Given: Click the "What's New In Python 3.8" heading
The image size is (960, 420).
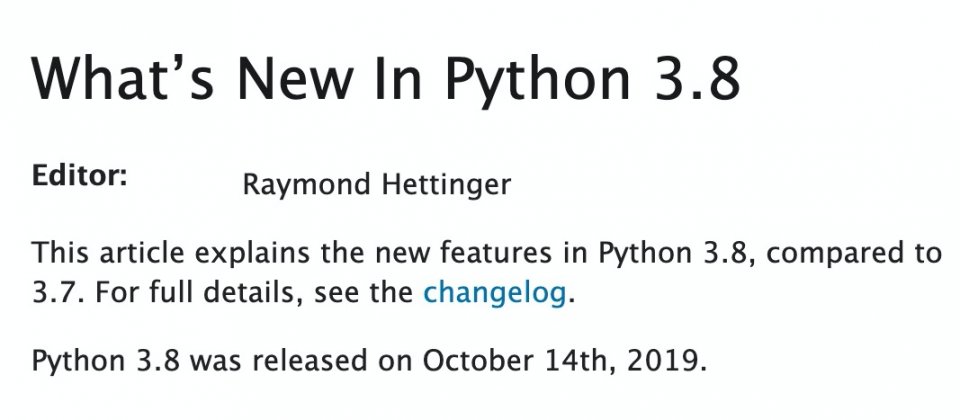Looking at the screenshot, I should [x=386, y=79].
